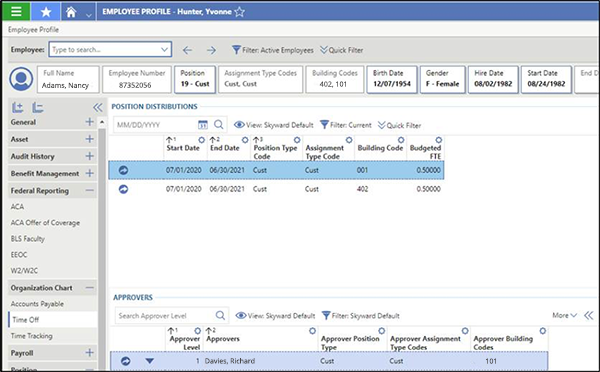The image size is (600, 372).
Task: Click the Position Type Code column options circle
Action: (x=297, y=140)
